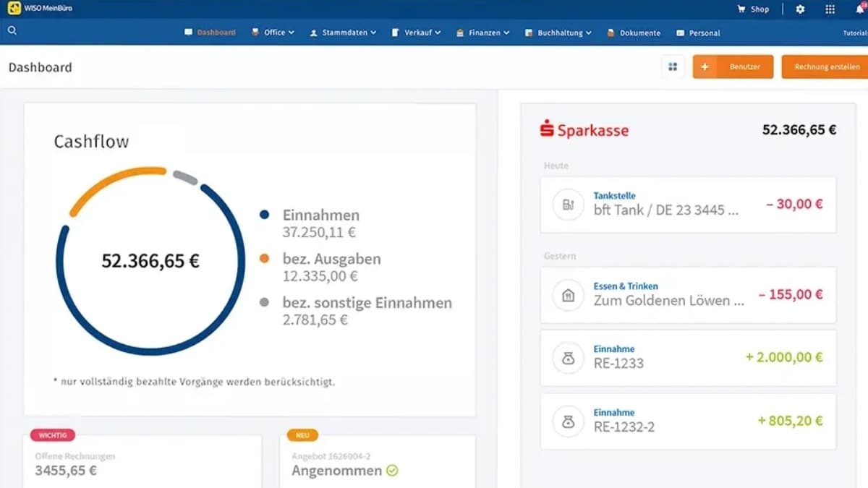Screen dimensions: 868x488
Task: Click the blue Einnahmen legend dot
Action: [x=265, y=215]
